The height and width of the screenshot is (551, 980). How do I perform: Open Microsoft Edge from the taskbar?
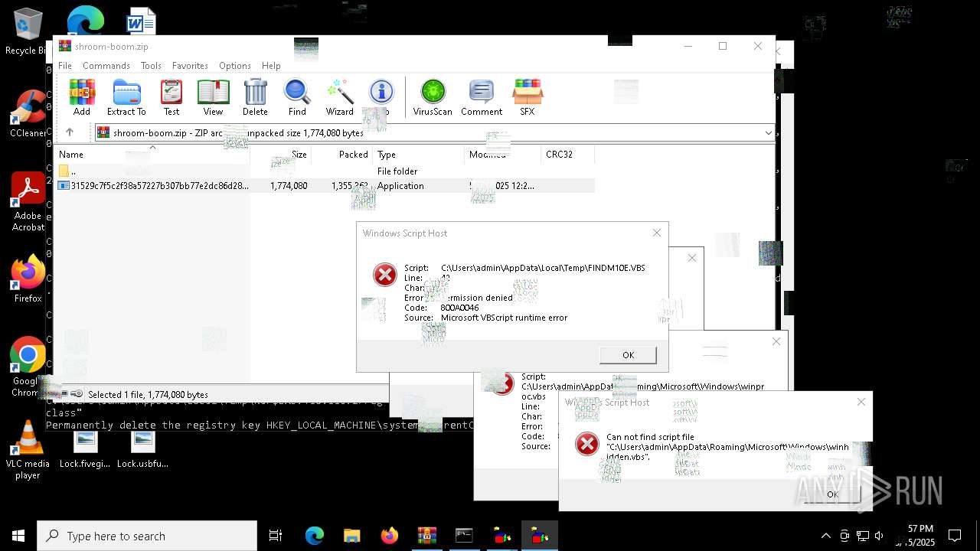pyautogui.click(x=314, y=536)
